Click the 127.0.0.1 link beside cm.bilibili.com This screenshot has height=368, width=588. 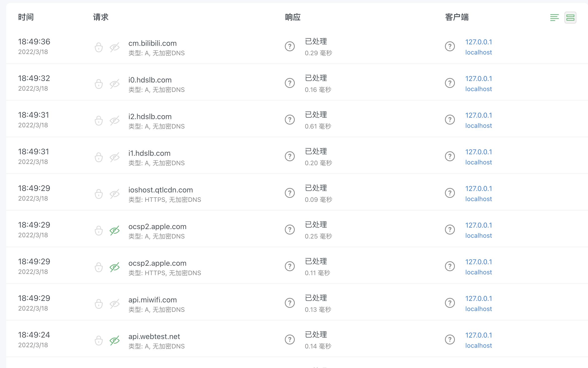479,42
